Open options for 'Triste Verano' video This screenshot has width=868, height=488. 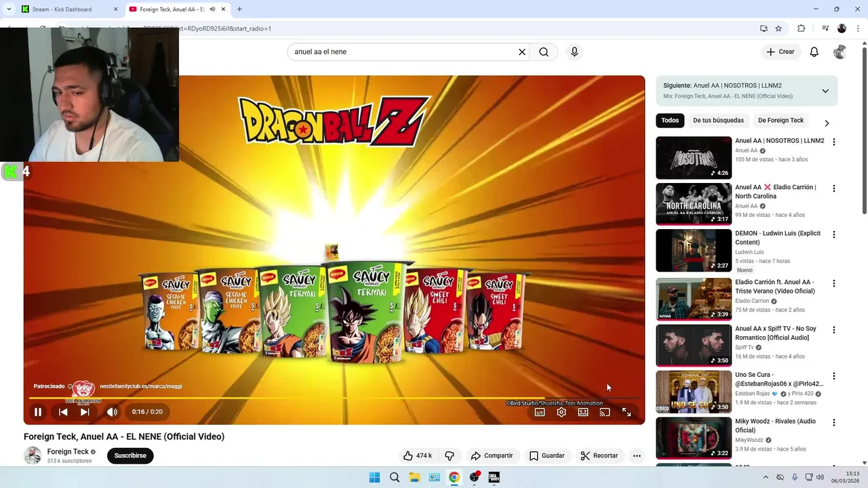834,283
